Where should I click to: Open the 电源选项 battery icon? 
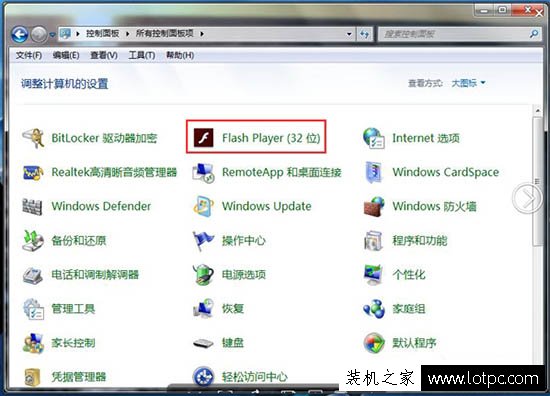click(203, 275)
